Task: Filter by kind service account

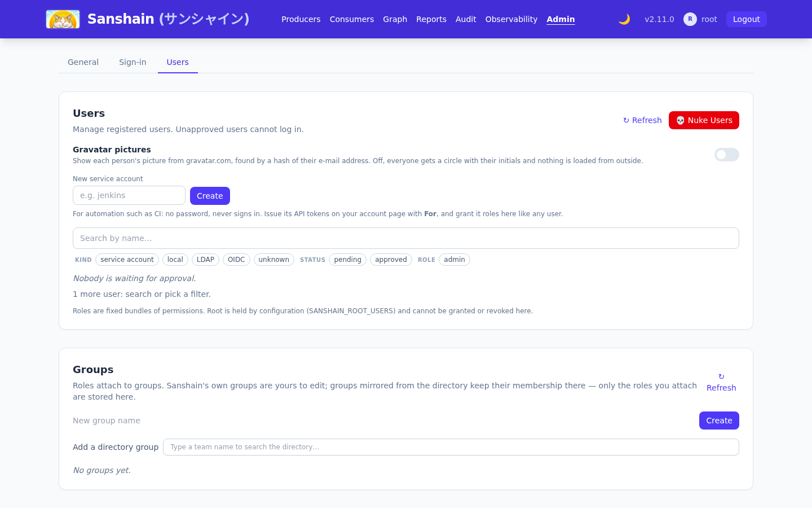Action: pyautogui.click(x=127, y=260)
